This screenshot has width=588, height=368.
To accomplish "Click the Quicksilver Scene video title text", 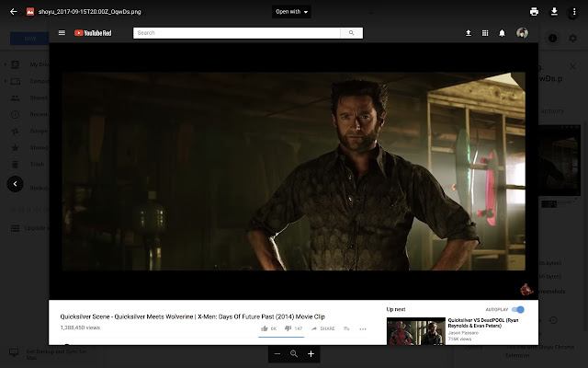I will [192, 316].
